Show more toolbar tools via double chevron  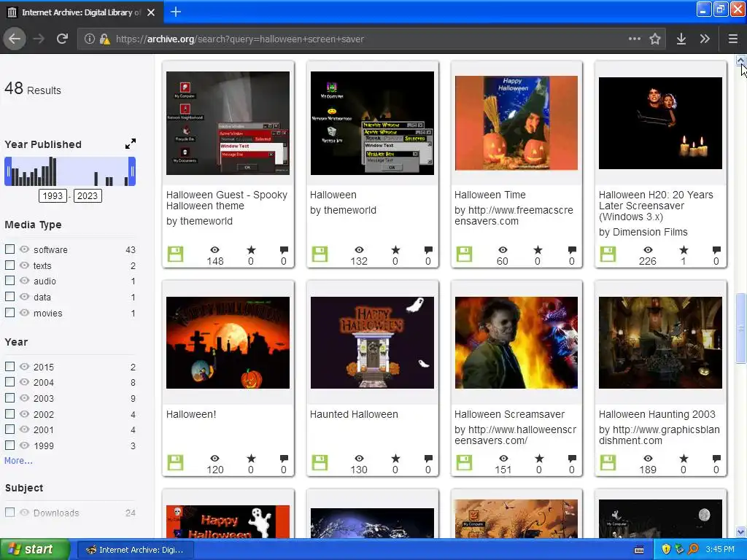(705, 39)
